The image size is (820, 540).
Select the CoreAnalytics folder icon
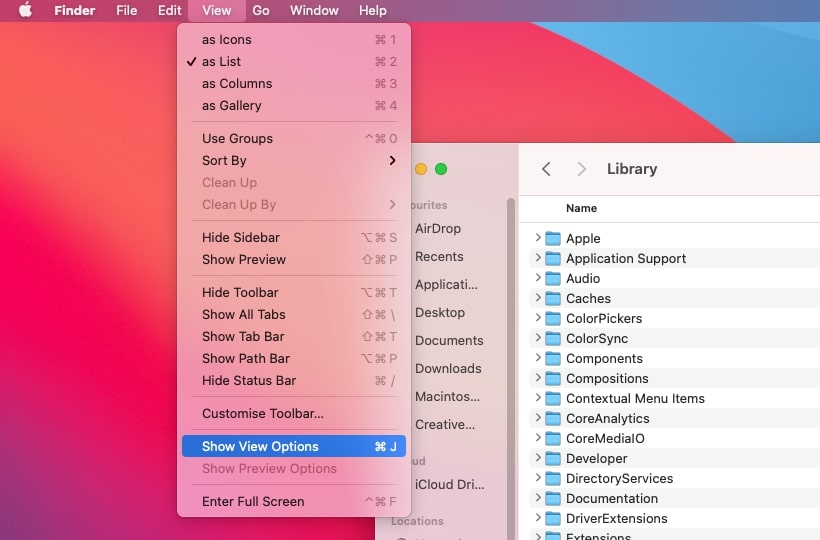(x=553, y=418)
